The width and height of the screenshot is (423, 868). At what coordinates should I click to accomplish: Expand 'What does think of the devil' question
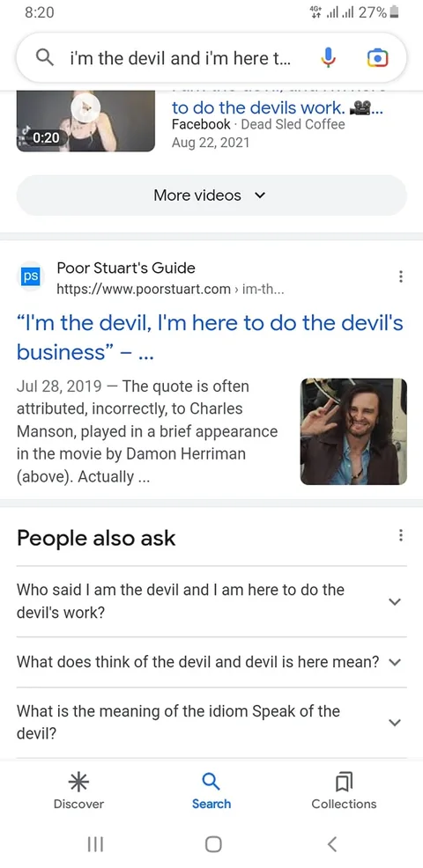(211, 662)
